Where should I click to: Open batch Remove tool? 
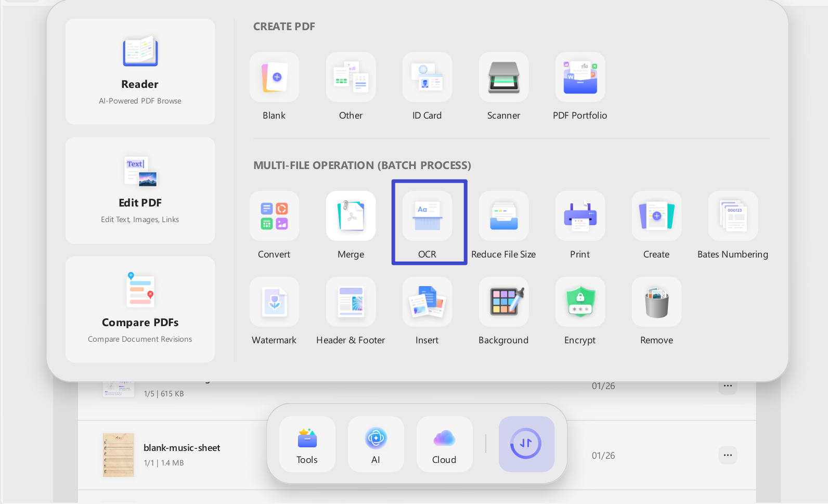(656, 302)
